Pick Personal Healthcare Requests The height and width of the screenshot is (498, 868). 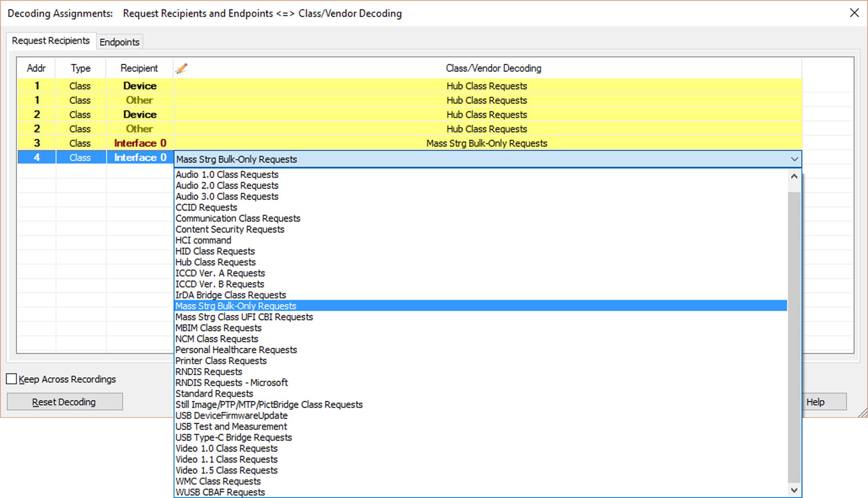pos(481,350)
